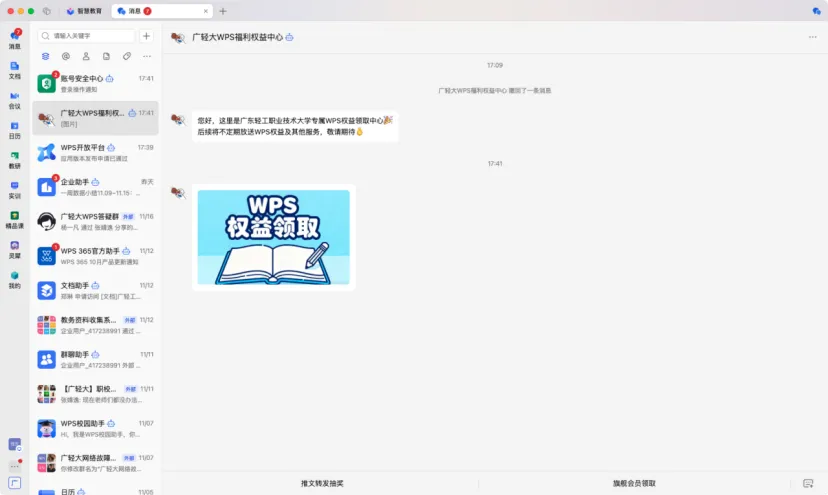Click the sender avatar beside the greeting message

click(x=178, y=119)
